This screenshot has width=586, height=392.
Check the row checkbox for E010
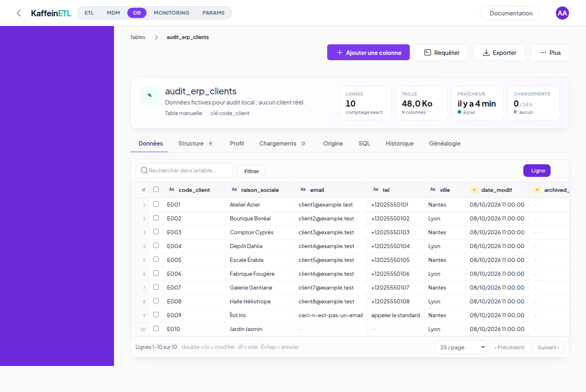(x=156, y=329)
